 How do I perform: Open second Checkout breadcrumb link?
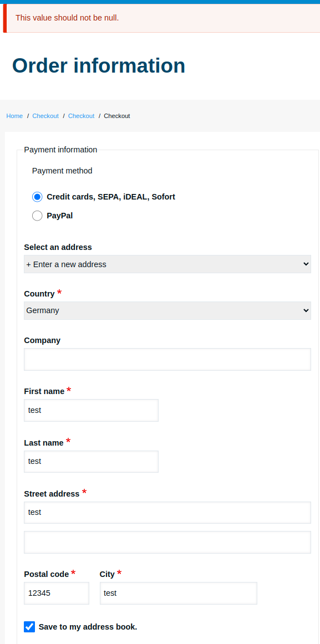[82, 116]
